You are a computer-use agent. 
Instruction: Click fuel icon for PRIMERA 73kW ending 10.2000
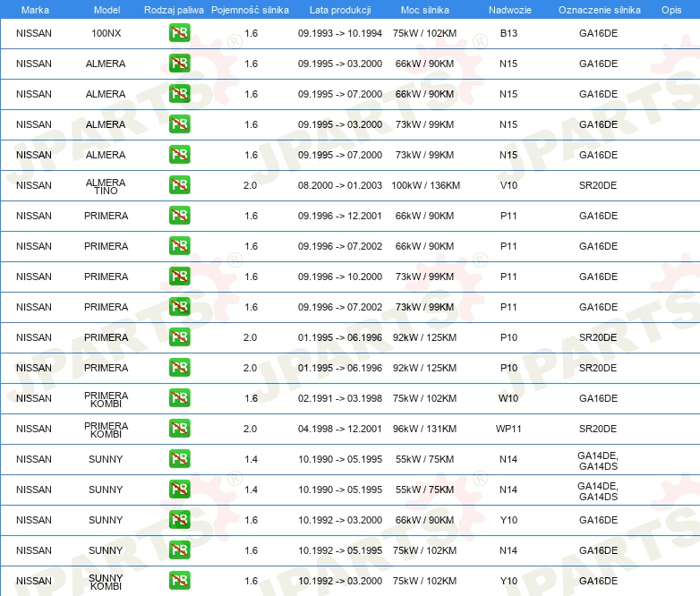179,276
